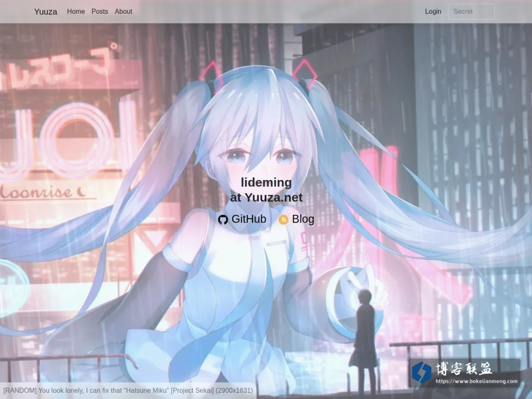Viewport: 532px width, 399px height.
Task: Click the "lideming at Yuuza.net" heading
Action: point(266,190)
